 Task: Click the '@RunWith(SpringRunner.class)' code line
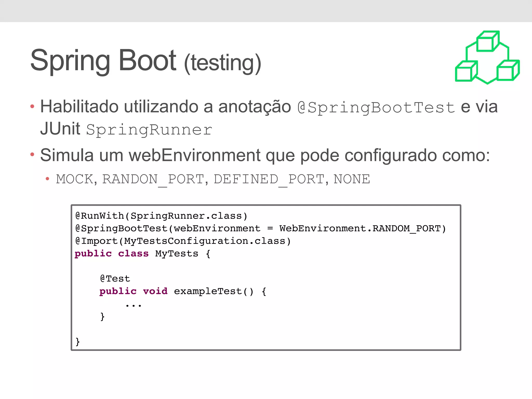pyautogui.click(x=161, y=216)
